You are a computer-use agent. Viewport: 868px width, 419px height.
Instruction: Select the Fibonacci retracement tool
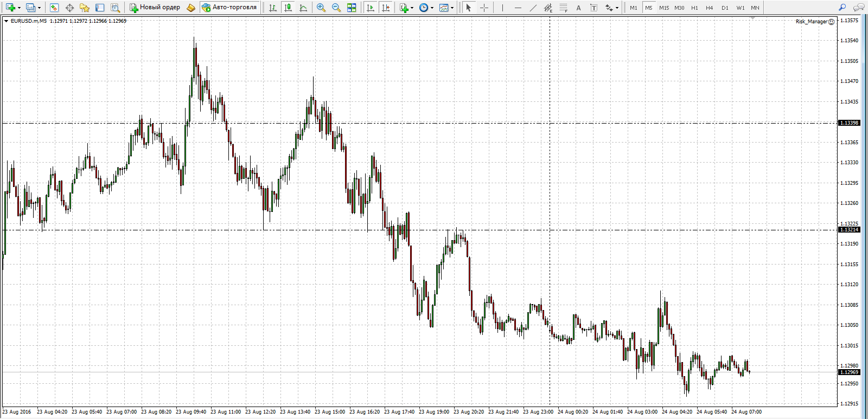pos(564,8)
